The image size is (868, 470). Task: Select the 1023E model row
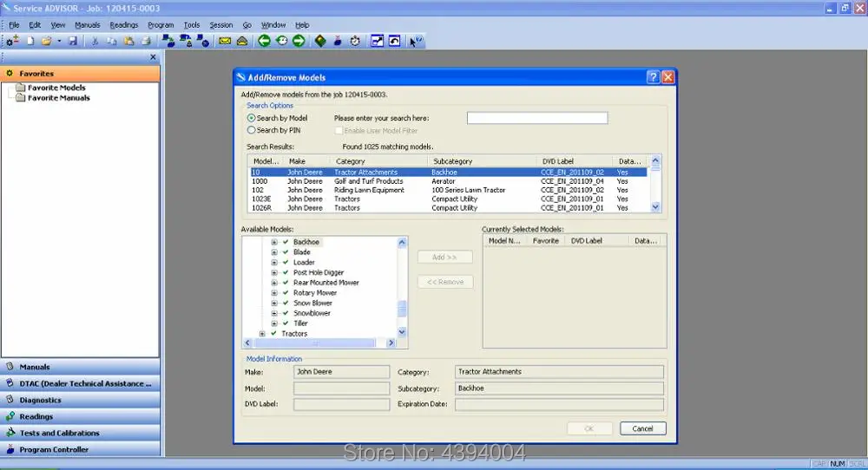449,199
